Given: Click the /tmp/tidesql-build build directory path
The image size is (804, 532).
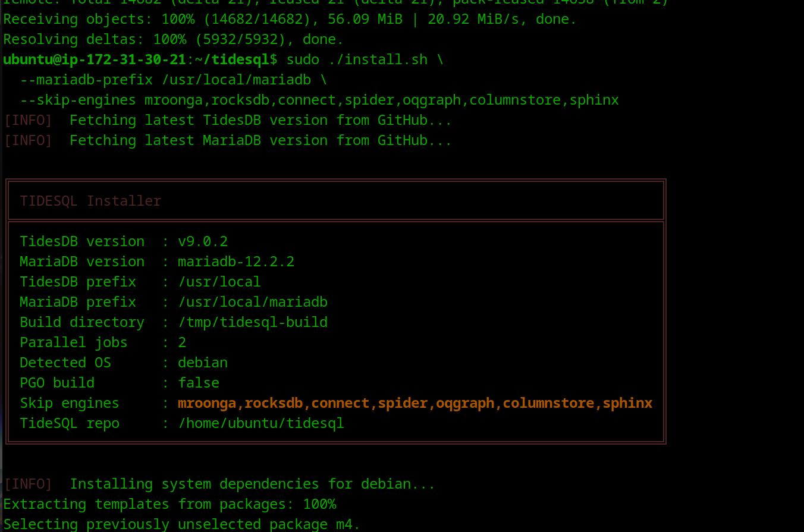Looking at the screenshot, I should coord(253,322).
